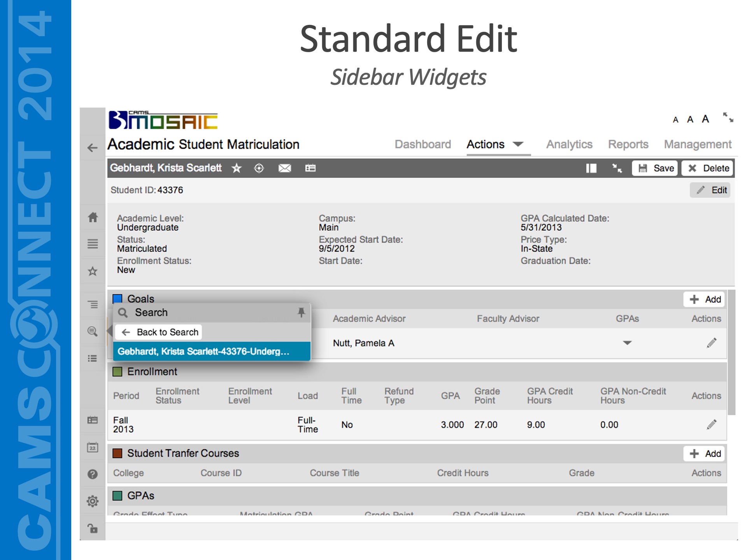Screen dimensions: 747x560
Task: Open the help question mark sidebar icon
Action: 93,474
